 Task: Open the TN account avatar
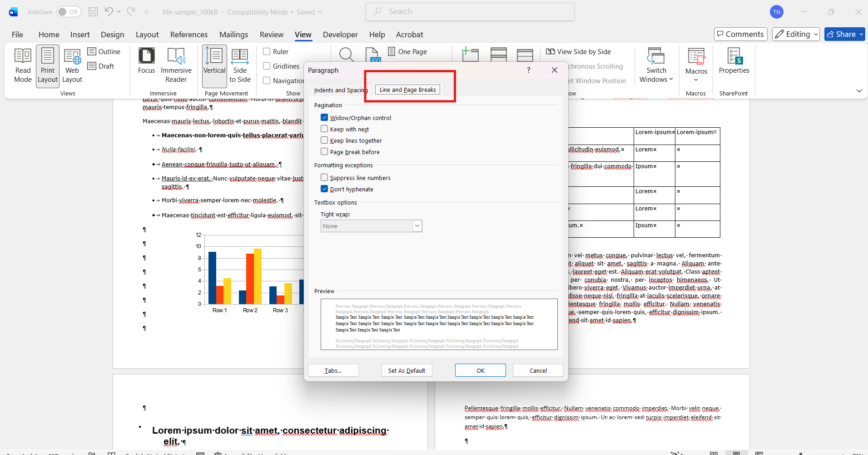point(777,12)
